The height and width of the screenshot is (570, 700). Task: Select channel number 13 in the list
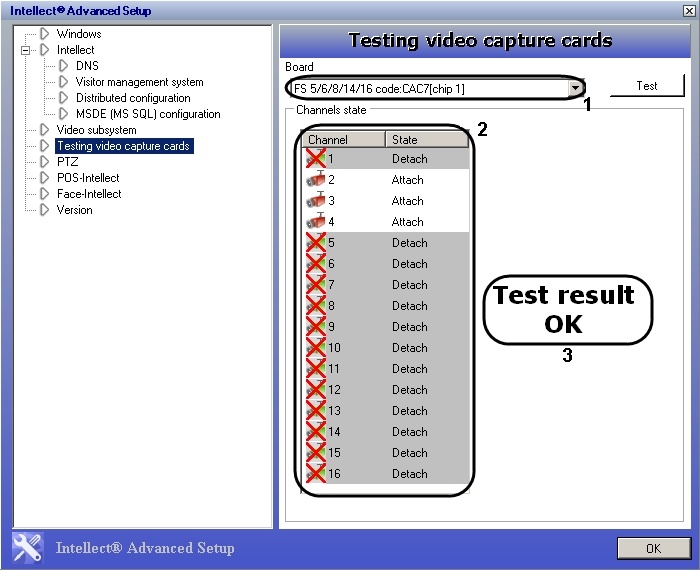(334, 411)
